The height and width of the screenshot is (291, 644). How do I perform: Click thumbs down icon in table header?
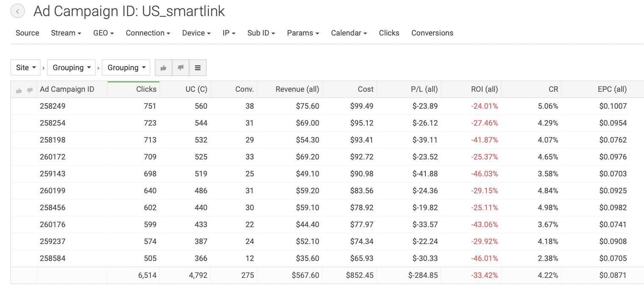point(30,90)
